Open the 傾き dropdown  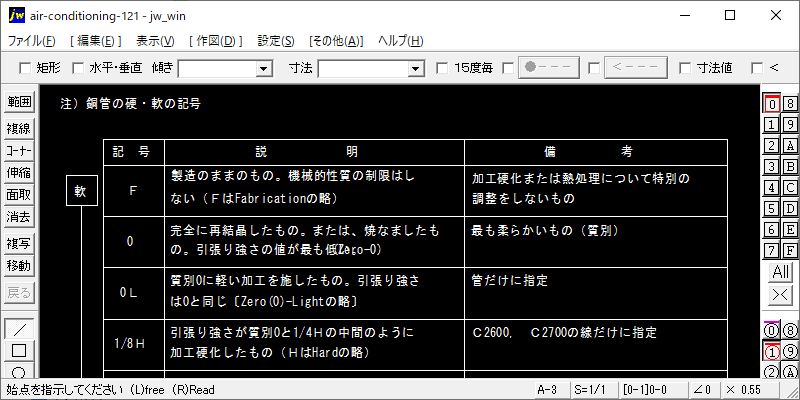(x=264, y=68)
